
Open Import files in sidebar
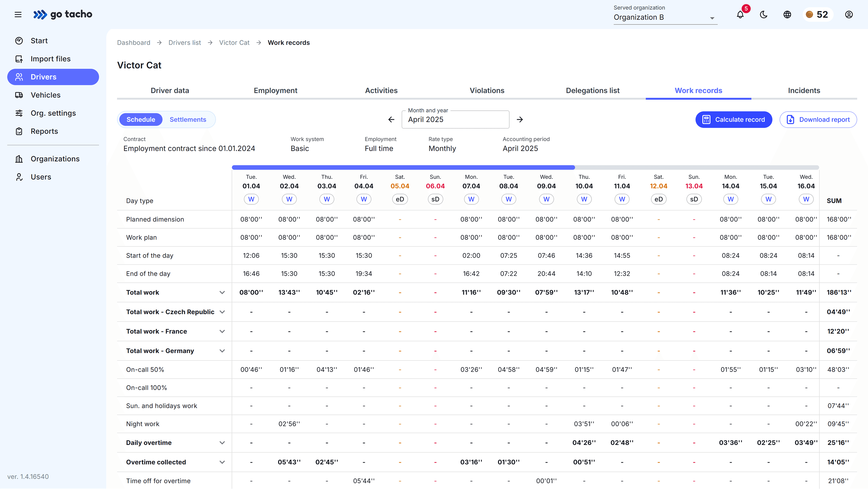(x=51, y=59)
